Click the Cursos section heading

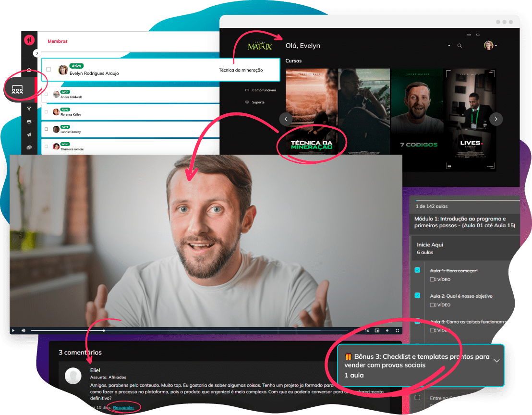click(x=293, y=61)
